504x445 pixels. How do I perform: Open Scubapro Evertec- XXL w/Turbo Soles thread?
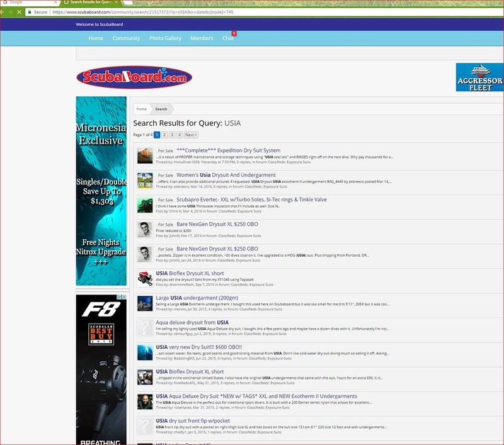pos(251,200)
